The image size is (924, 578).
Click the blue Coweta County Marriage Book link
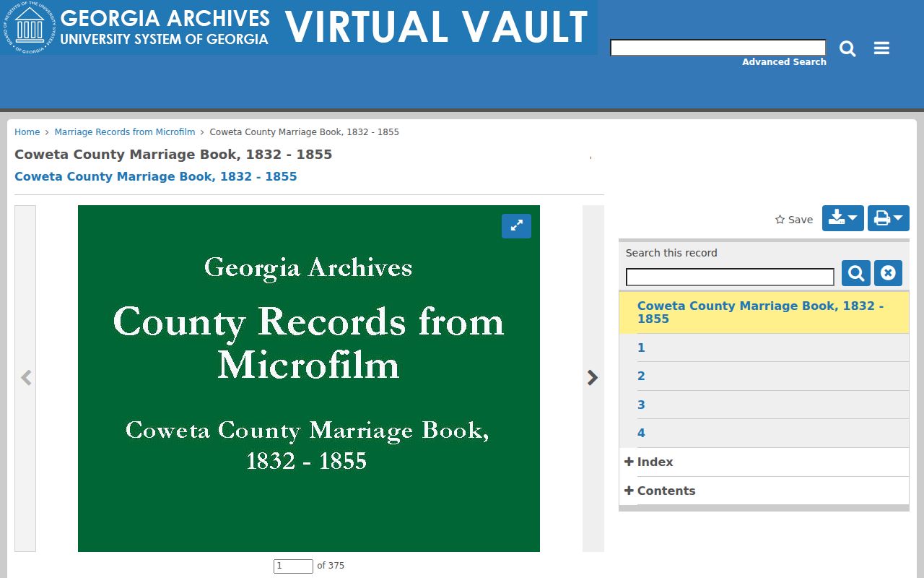tap(156, 176)
